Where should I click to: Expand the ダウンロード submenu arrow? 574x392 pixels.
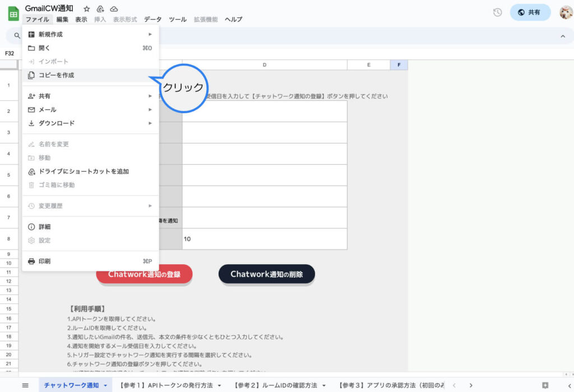[x=150, y=123]
